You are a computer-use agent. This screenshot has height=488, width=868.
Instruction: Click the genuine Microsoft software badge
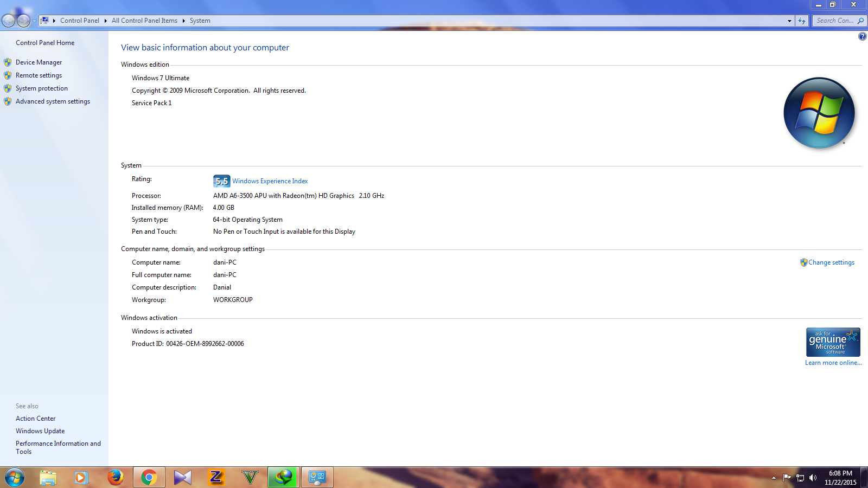(x=833, y=342)
